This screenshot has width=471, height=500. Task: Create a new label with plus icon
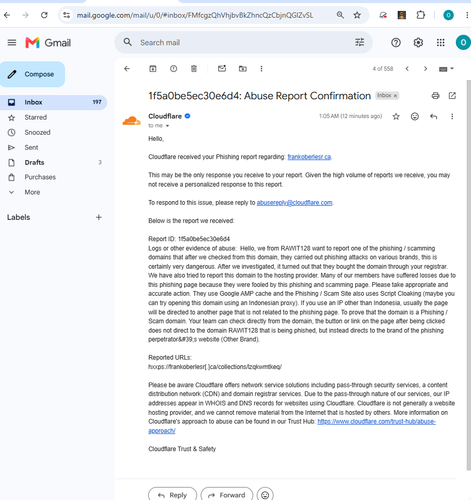tap(99, 217)
